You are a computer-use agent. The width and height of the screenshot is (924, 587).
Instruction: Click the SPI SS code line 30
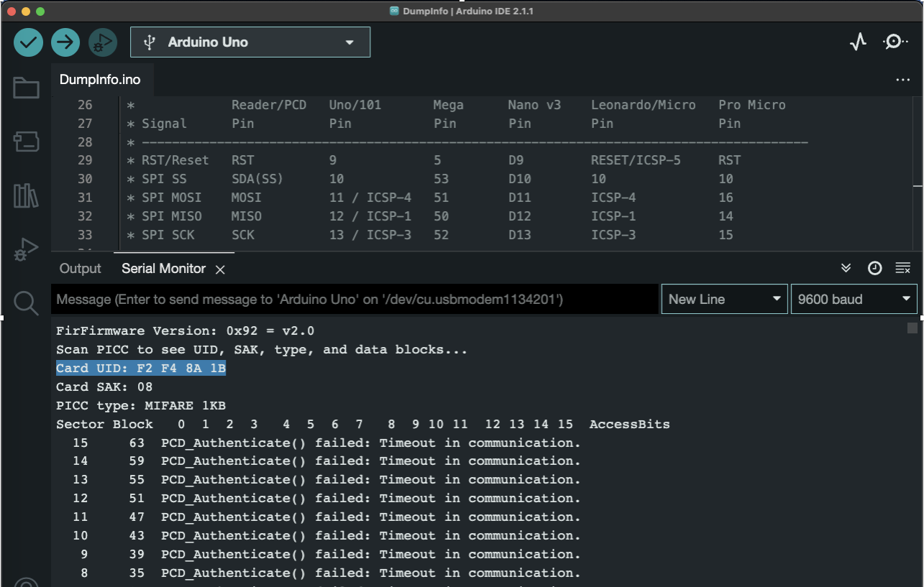pyautogui.click(x=429, y=179)
